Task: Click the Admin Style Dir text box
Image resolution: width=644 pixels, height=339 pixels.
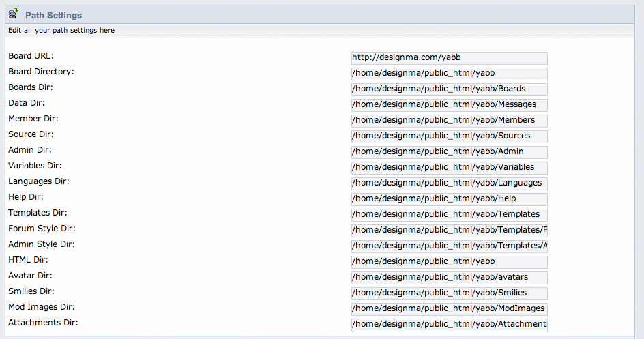Action: pyautogui.click(x=449, y=246)
